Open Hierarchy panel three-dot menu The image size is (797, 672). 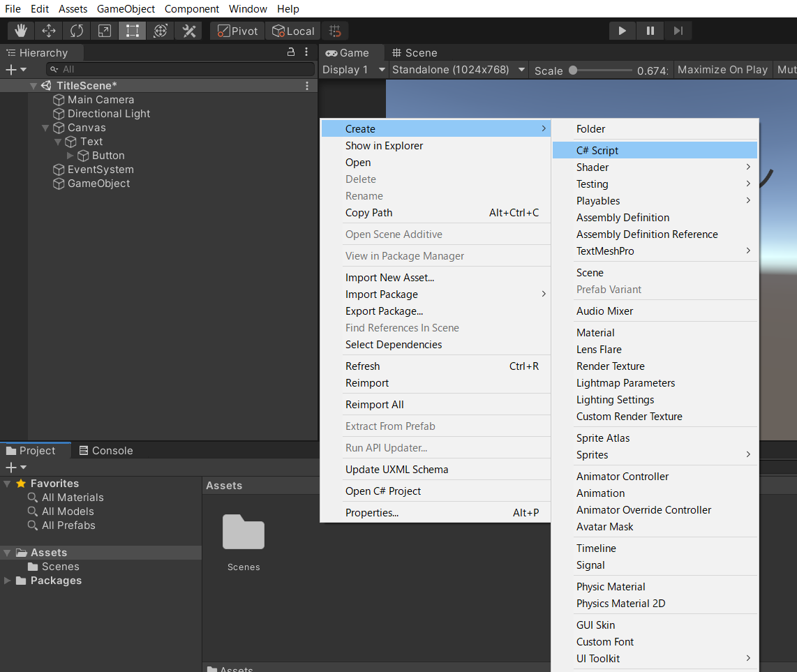pyautogui.click(x=306, y=52)
